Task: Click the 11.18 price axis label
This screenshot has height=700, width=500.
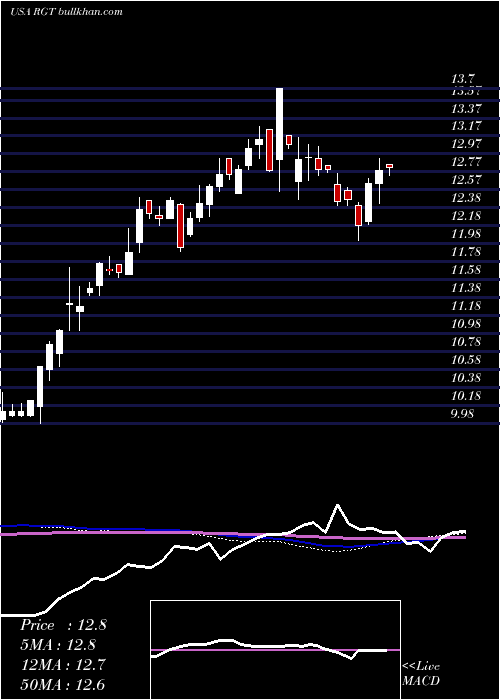Action: (x=467, y=306)
